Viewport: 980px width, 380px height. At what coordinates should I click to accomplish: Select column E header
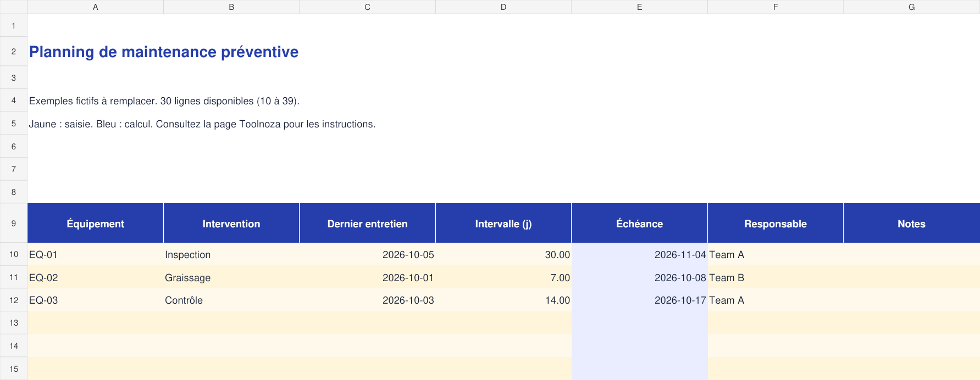pyautogui.click(x=639, y=7)
